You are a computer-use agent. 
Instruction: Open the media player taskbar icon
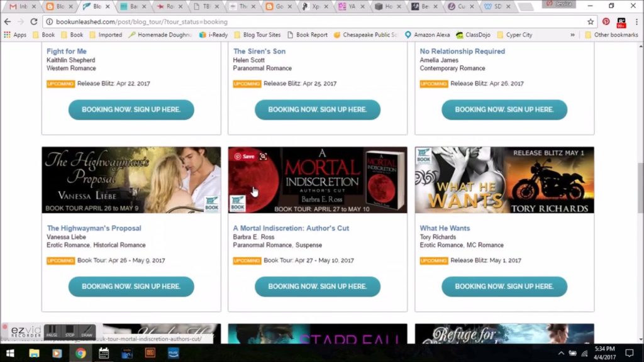click(57, 353)
